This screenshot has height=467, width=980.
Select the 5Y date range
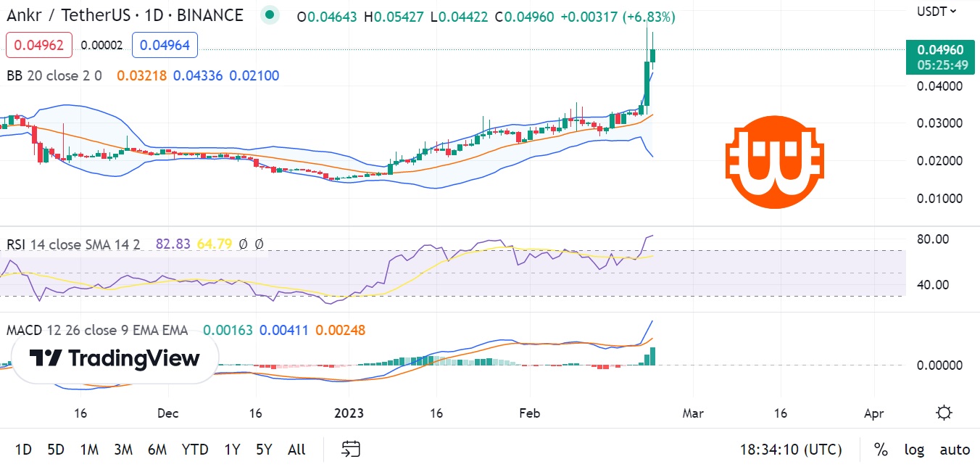point(264,450)
